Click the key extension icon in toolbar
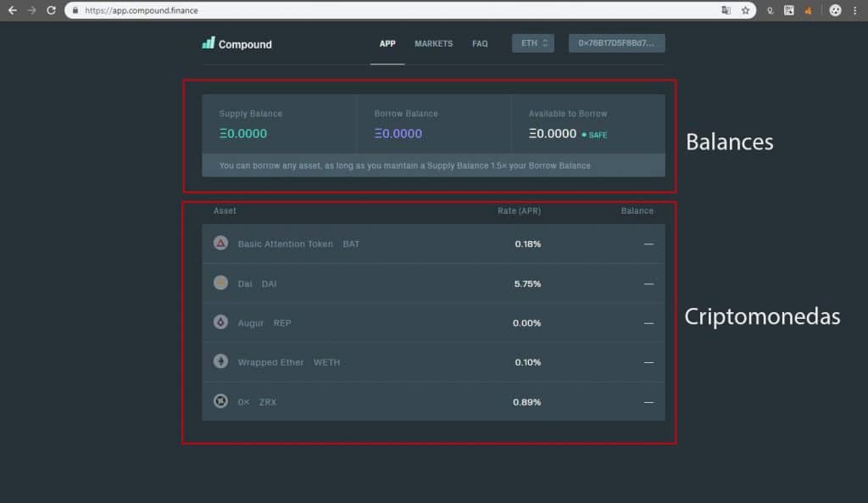Screen dimensions: 868x503 point(770,10)
